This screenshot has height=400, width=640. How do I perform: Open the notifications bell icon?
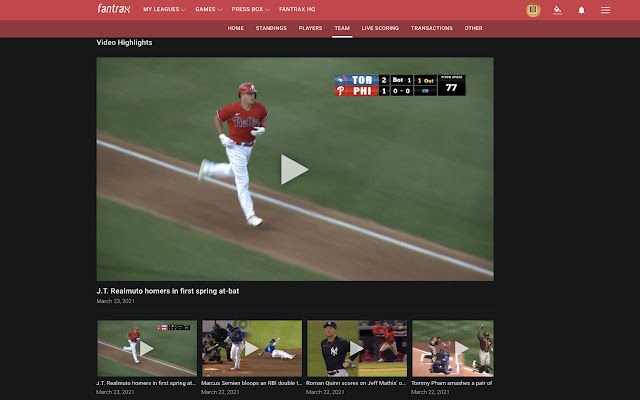581,10
